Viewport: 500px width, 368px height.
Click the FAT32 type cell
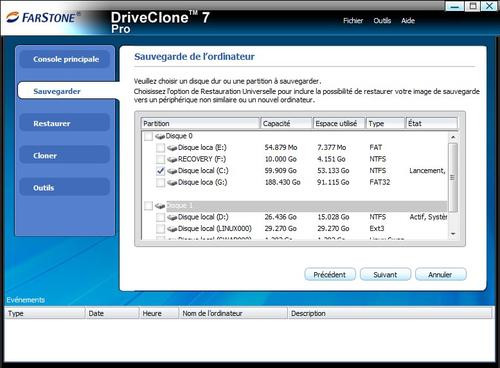380,183
